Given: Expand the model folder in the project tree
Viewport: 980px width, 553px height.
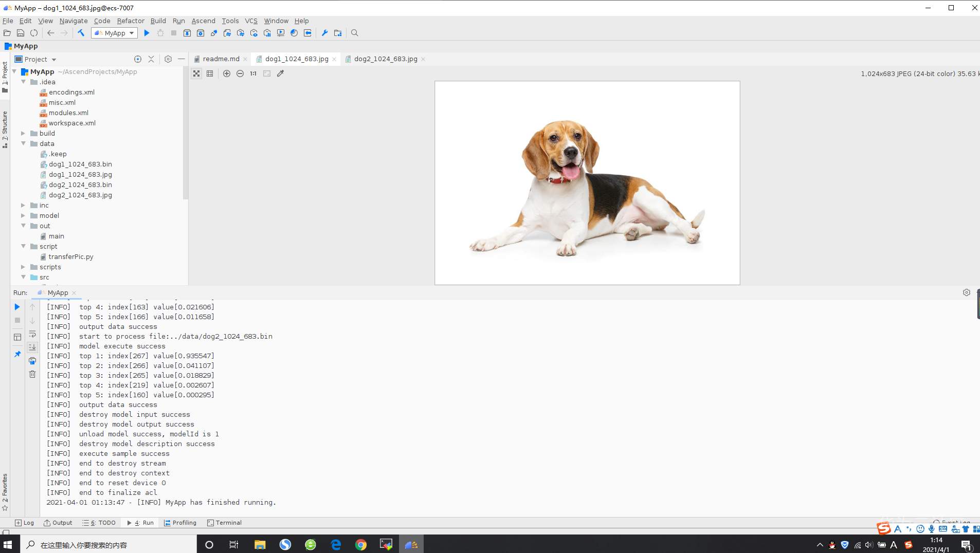Looking at the screenshot, I should [x=24, y=215].
